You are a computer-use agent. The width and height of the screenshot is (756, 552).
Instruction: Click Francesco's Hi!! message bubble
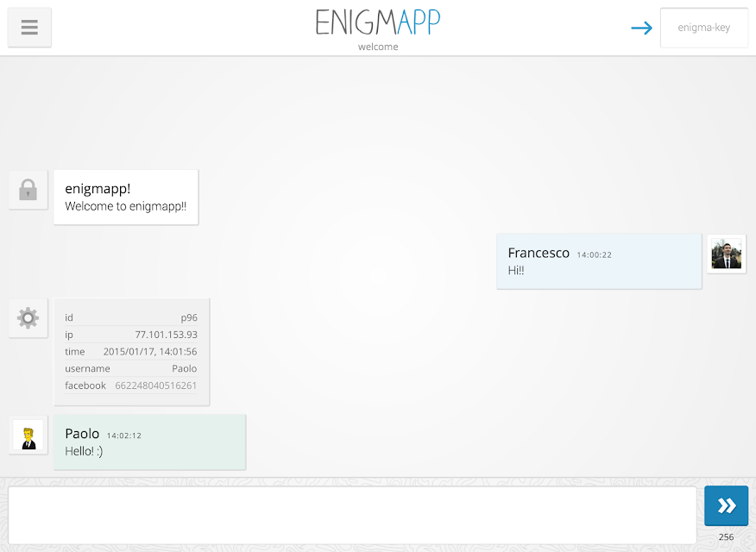click(x=599, y=261)
